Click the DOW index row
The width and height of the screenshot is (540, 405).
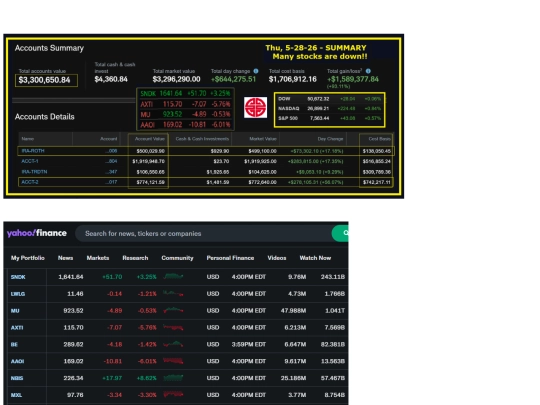330,99
